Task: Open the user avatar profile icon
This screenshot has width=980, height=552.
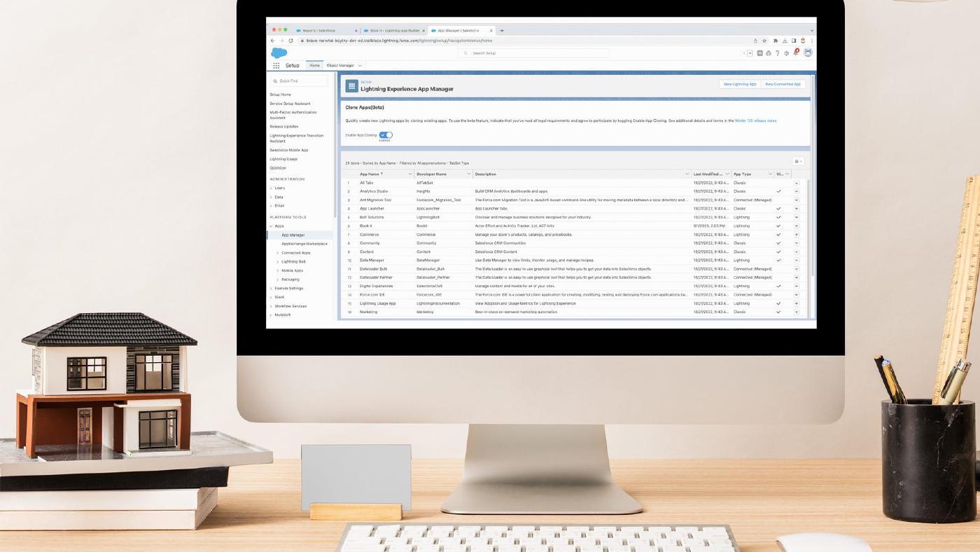Action: click(x=807, y=53)
